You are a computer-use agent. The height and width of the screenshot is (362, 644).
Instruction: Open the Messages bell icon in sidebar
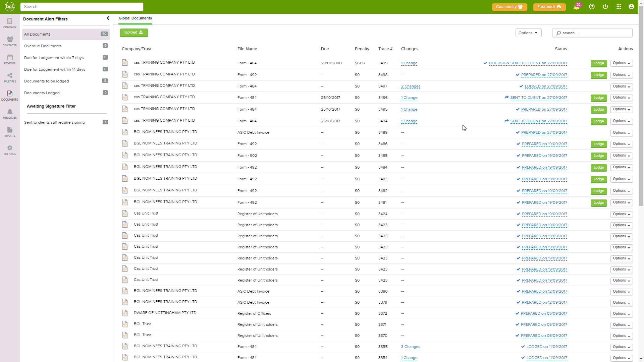tap(10, 114)
